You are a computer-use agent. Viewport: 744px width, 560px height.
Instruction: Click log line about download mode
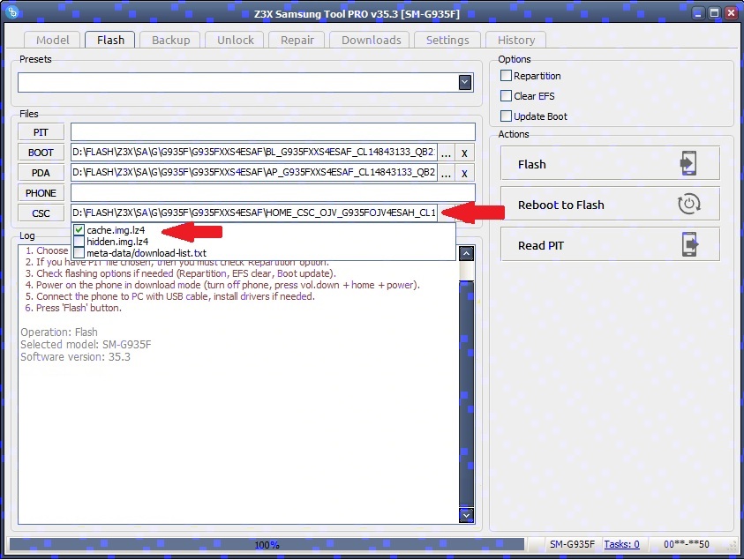click(222, 285)
